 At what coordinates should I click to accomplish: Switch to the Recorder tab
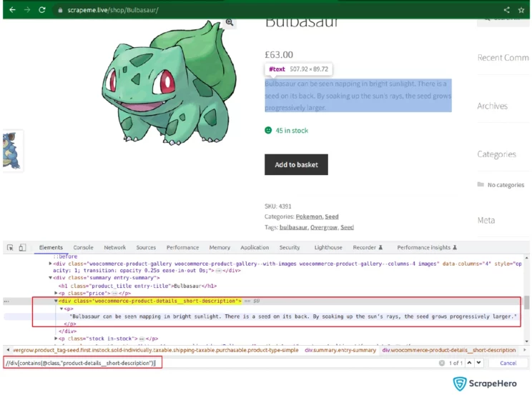pyautogui.click(x=368, y=248)
